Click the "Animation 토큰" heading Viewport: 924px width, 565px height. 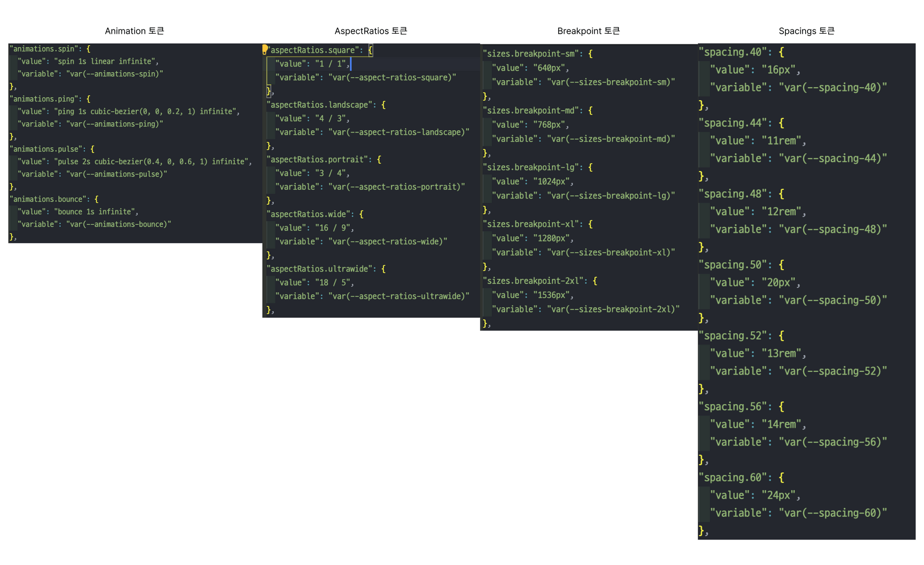135,31
